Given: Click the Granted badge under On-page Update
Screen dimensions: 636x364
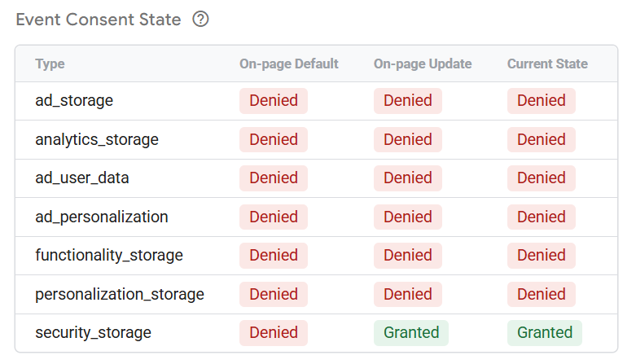Looking at the screenshot, I should pos(411,333).
